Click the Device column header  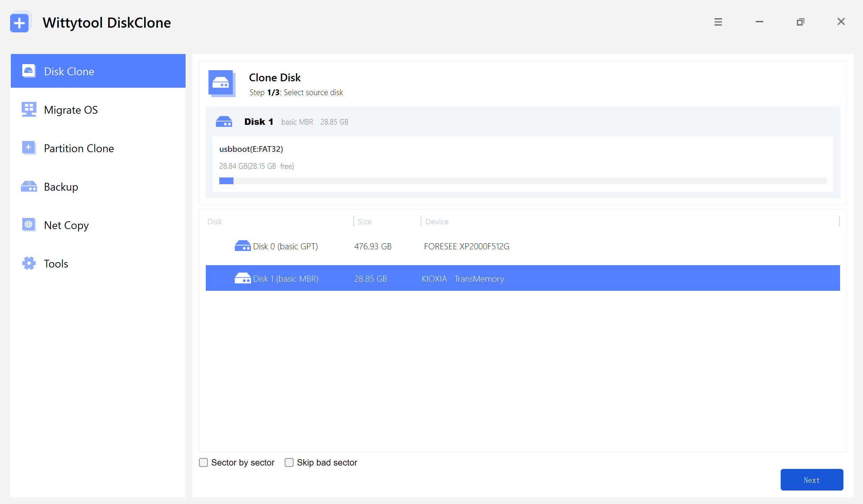click(437, 222)
